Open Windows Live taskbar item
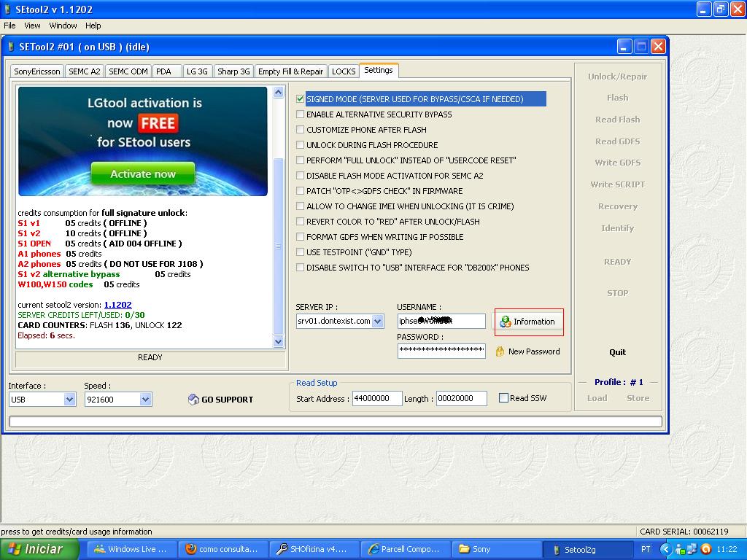The width and height of the screenshot is (747, 560). [x=133, y=550]
